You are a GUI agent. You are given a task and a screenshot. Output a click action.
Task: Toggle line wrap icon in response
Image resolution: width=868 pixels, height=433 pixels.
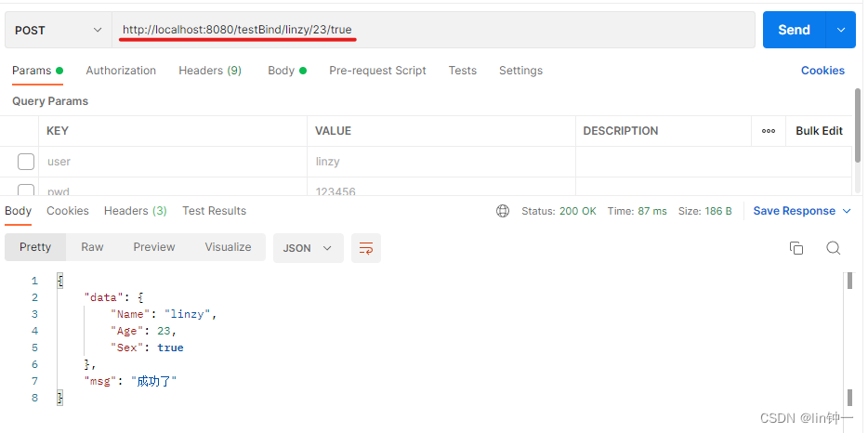[x=366, y=248]
